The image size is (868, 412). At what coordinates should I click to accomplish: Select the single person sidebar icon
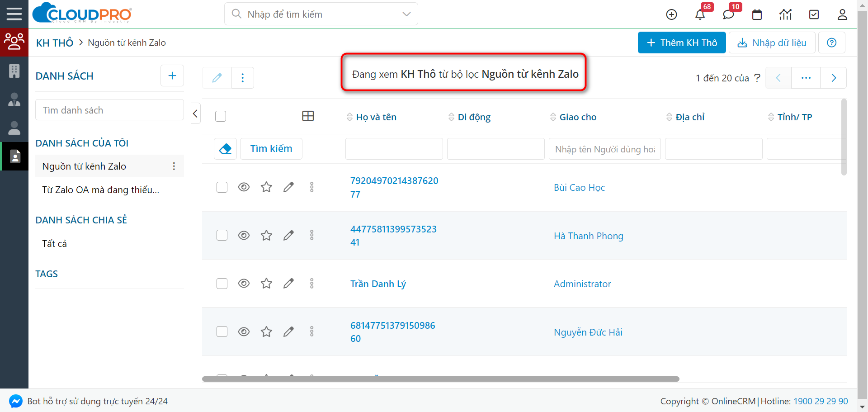point(14,128)
